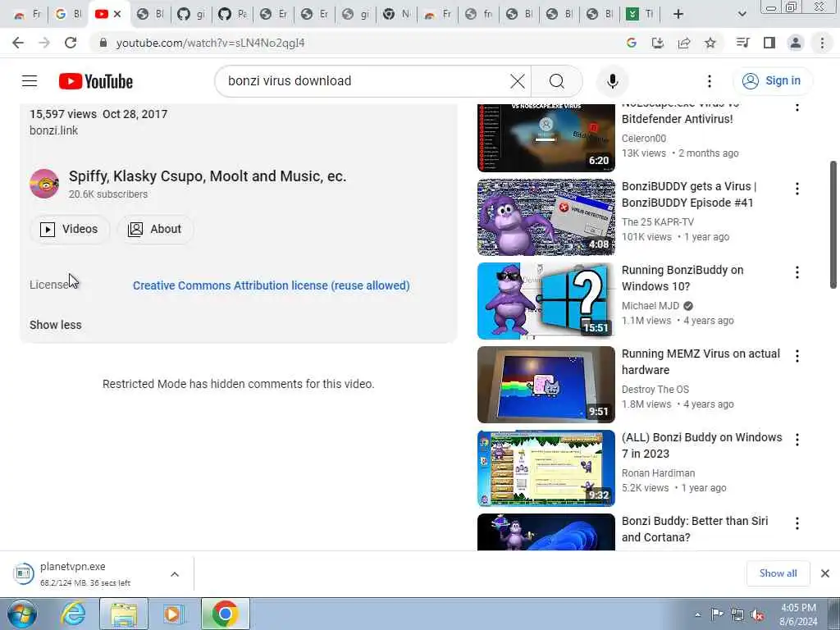Switch to the first GitHub tab
The height and width of the screenshot is (630, 840).
pos(191,14)
